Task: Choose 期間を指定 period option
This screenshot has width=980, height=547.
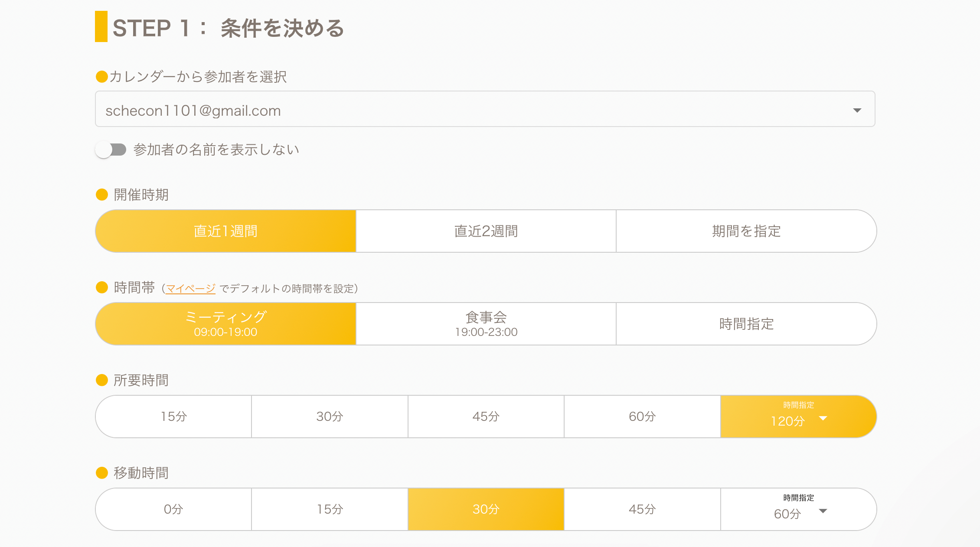Action: tap(746, 231)
